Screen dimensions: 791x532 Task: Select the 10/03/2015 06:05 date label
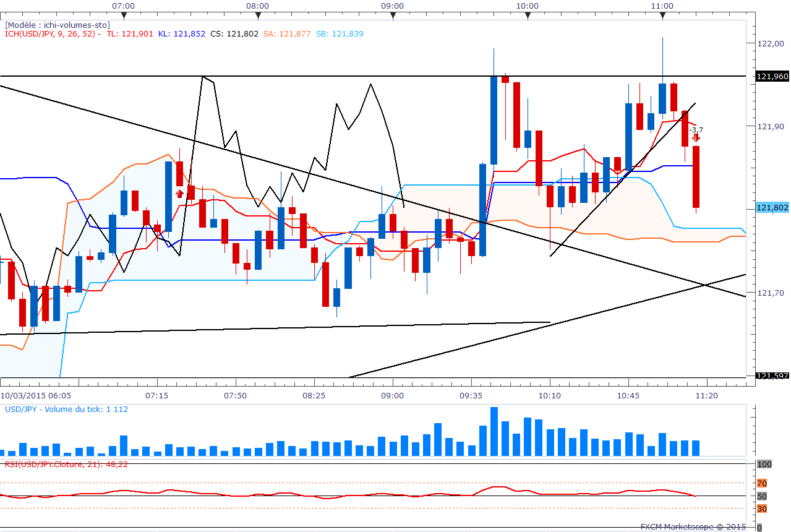tap(35, 395)
